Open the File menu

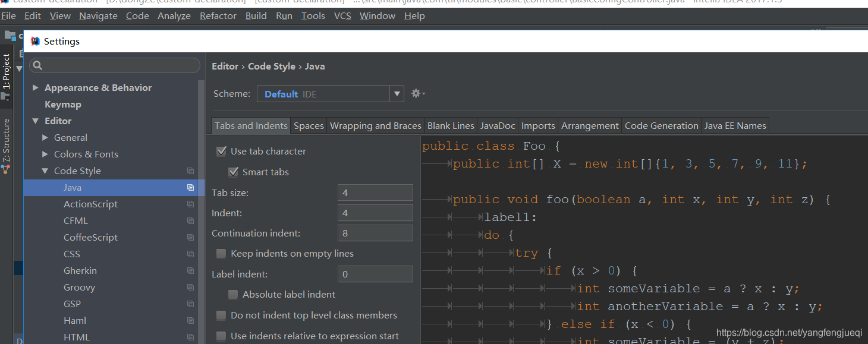point(8,16)
